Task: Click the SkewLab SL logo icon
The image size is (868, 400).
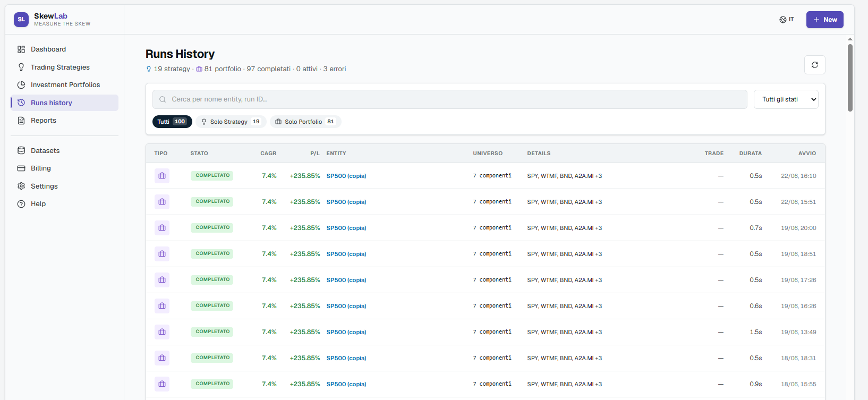Action: pos(21,20)
